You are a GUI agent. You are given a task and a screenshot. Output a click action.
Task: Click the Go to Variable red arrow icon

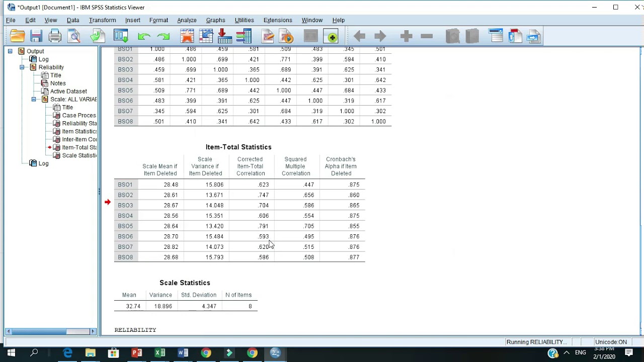[224, 36]
